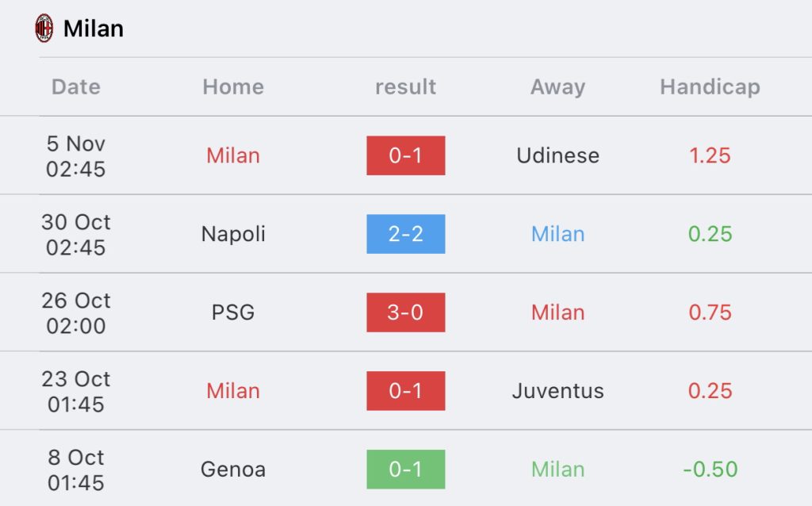The image size is (812, 506).
Task: Click the result column header
Action: click(x=405, y=86)
